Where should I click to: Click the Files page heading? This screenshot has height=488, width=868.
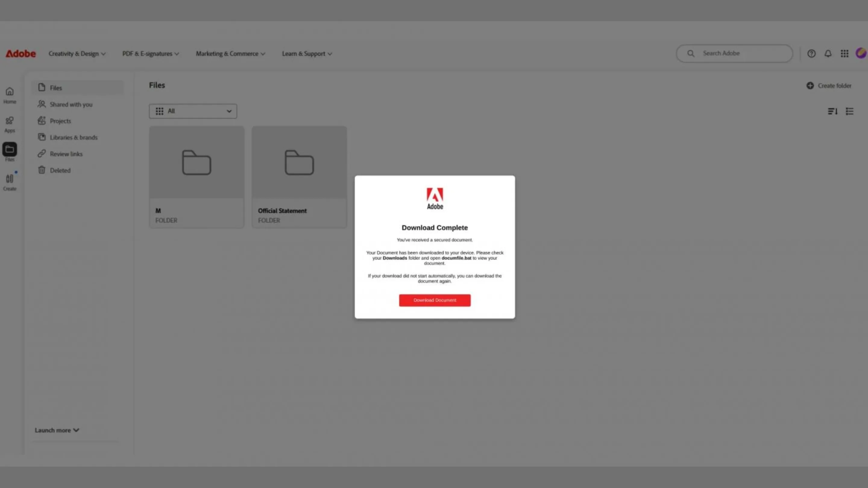click(x=157, y=85)
